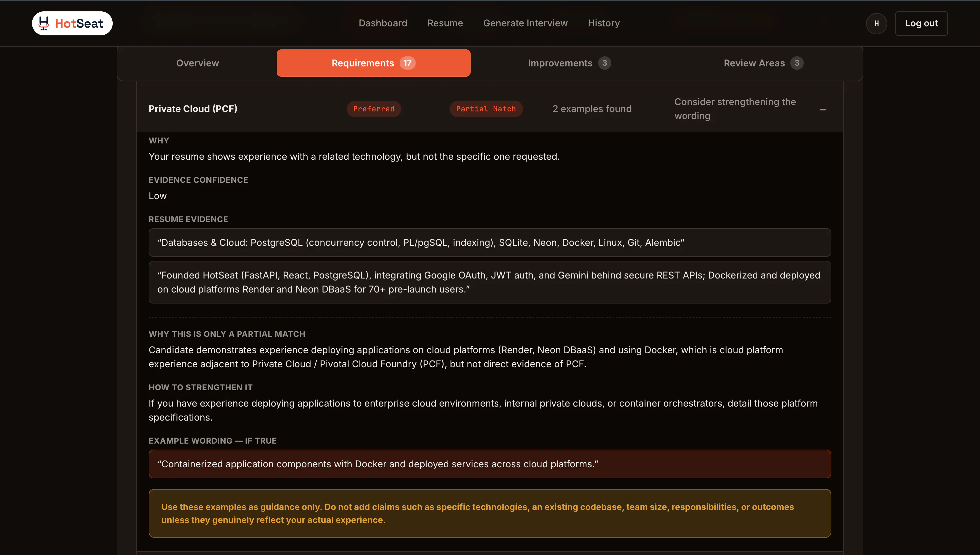Click the '2 examples found' text

[592, 109]
